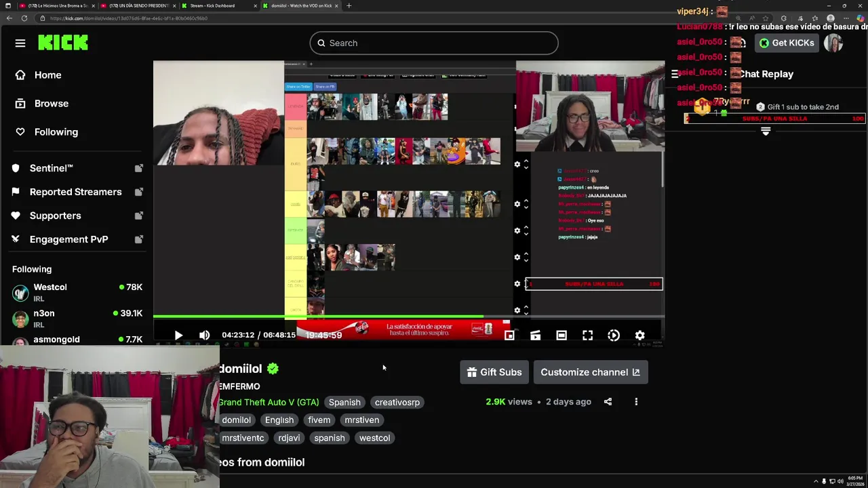Viewport: 868px width, 488px height.
Task: Click the fivem tag
Action: pyautogui.click(x=319, y=420)
